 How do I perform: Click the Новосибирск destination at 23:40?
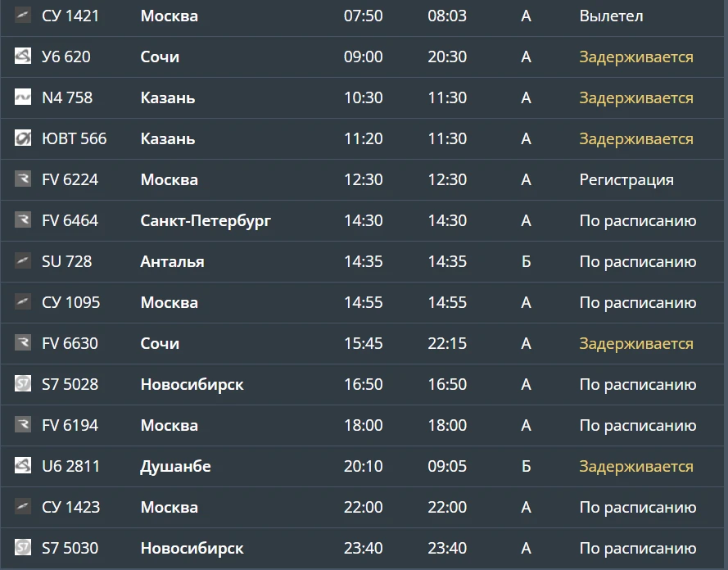(192, 549)
